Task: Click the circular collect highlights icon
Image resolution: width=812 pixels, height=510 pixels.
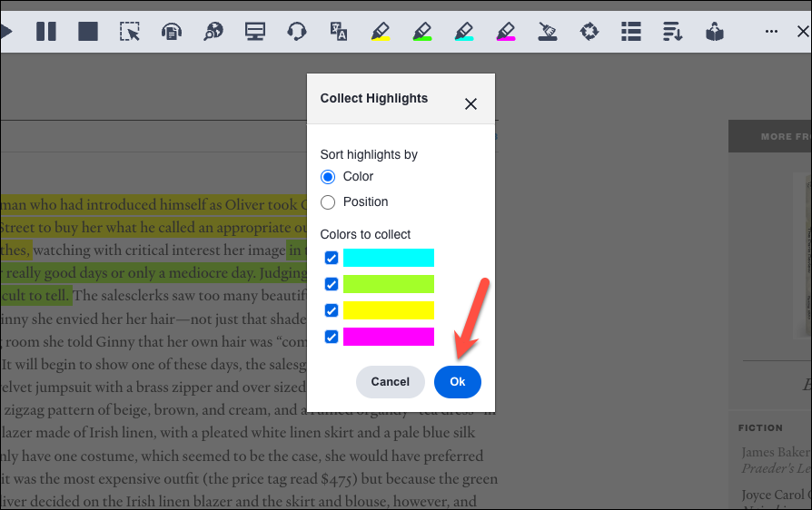Action: pos(589,32)
